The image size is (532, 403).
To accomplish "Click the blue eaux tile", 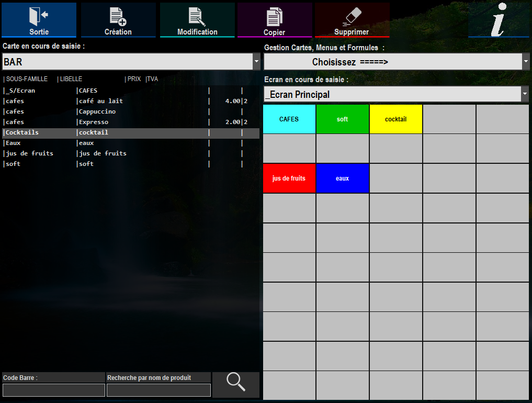I will point(342,178).
